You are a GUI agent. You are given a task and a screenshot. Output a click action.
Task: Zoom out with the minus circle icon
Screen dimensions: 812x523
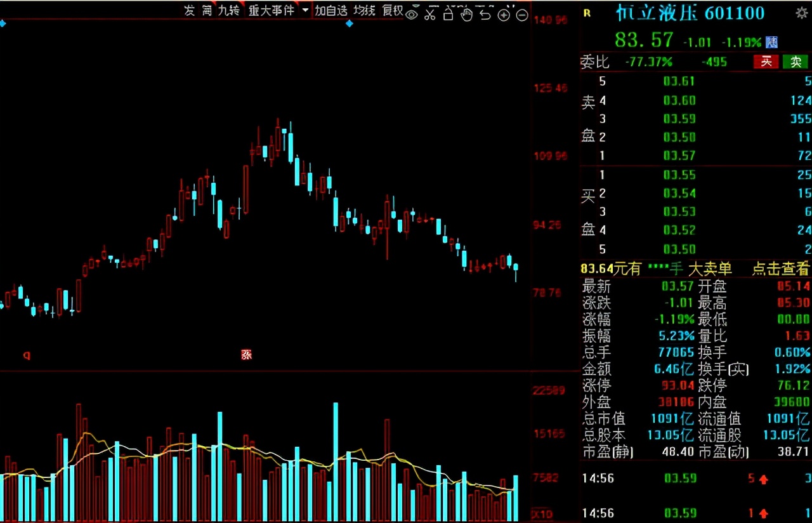coord(522,14)
